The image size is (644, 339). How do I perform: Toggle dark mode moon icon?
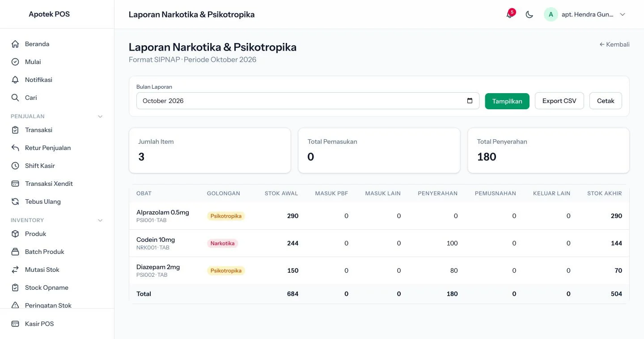point(530,14)
